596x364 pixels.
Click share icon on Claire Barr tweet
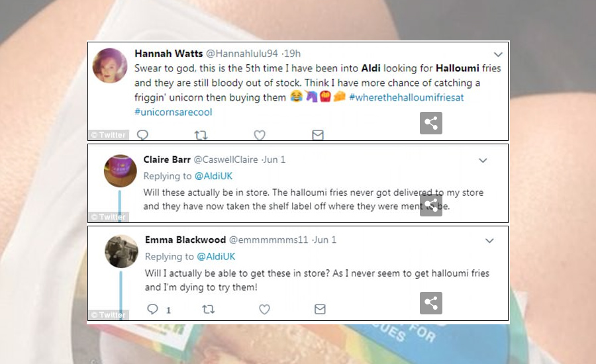431,205
